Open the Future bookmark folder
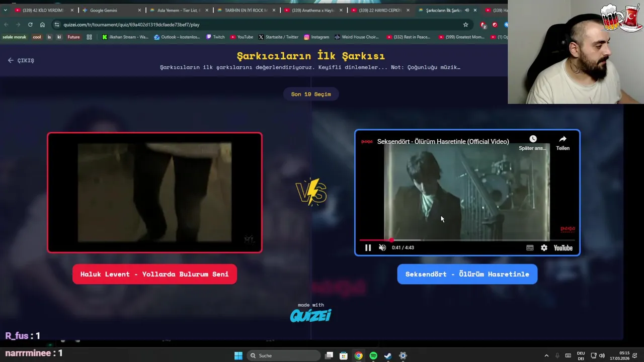Image resolution: width=644 pixels, height=362 pixels. coord(73,37)
